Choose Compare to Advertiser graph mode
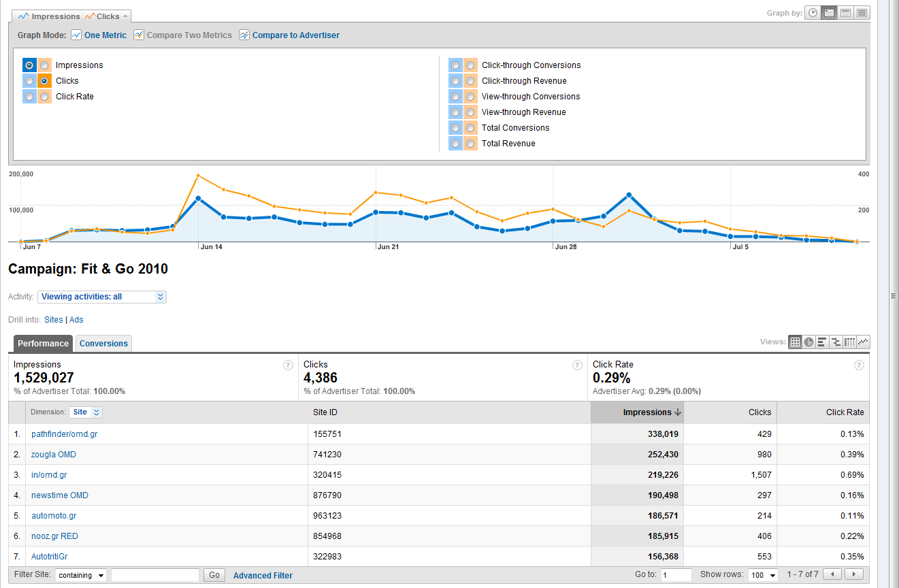 pyautogui.click(x=296, y=35)
